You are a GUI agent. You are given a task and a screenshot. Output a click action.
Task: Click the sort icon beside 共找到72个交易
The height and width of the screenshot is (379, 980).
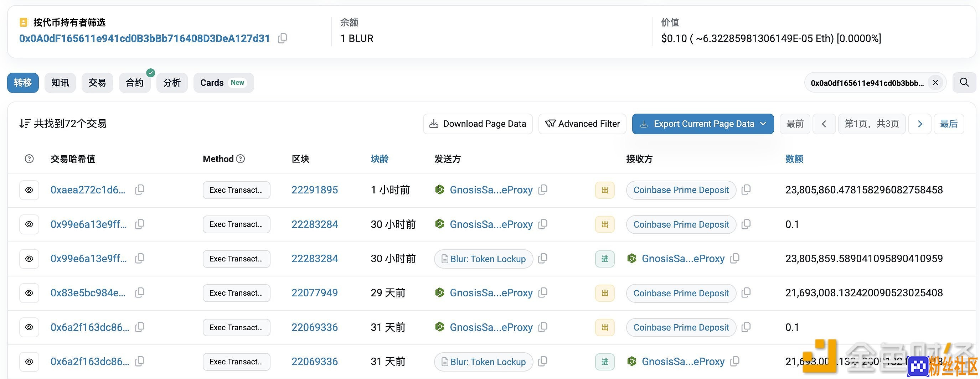point(25,124)
